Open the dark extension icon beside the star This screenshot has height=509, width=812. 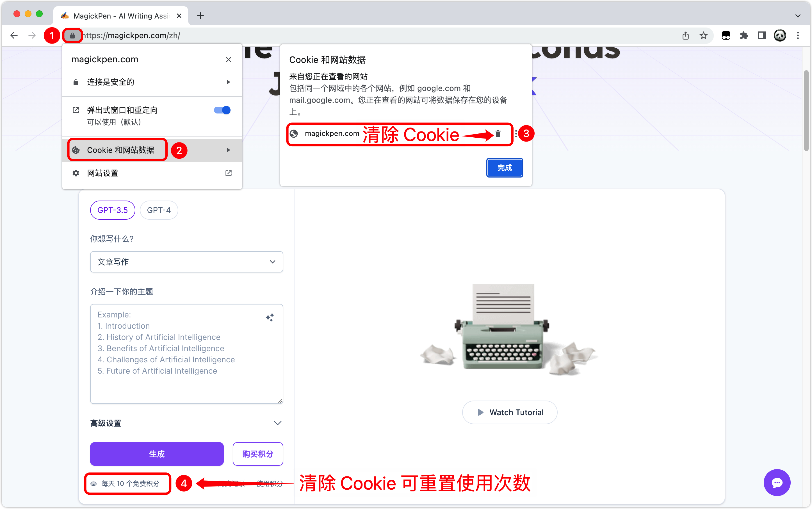[726, 35]
